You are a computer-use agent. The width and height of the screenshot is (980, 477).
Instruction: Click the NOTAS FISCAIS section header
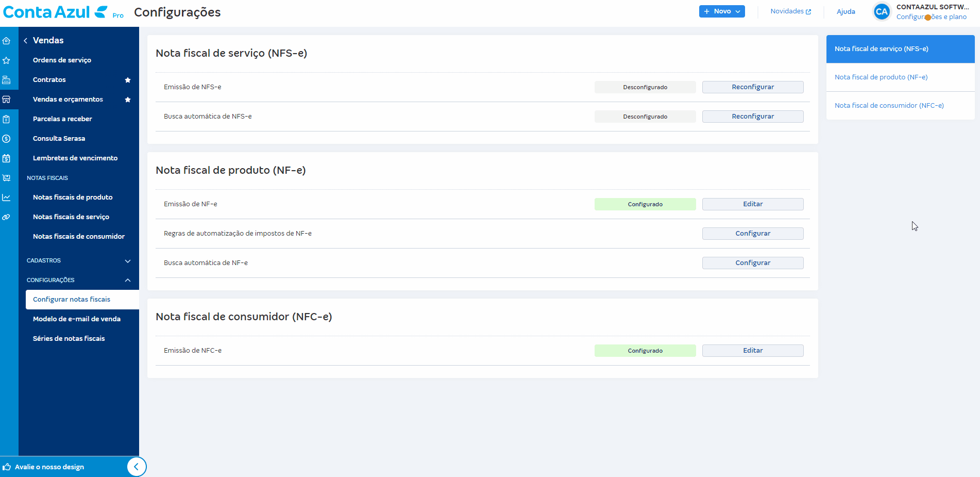coord(47,178)
